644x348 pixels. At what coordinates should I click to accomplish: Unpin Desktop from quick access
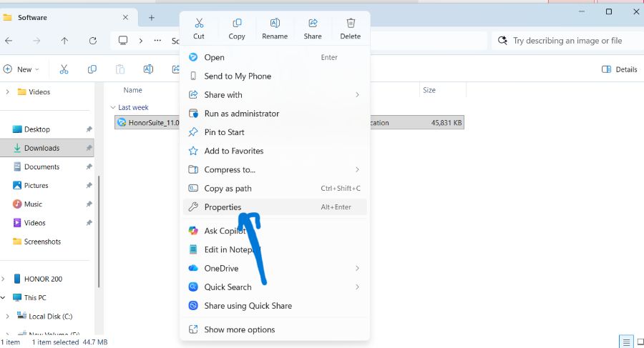[89, 129]
